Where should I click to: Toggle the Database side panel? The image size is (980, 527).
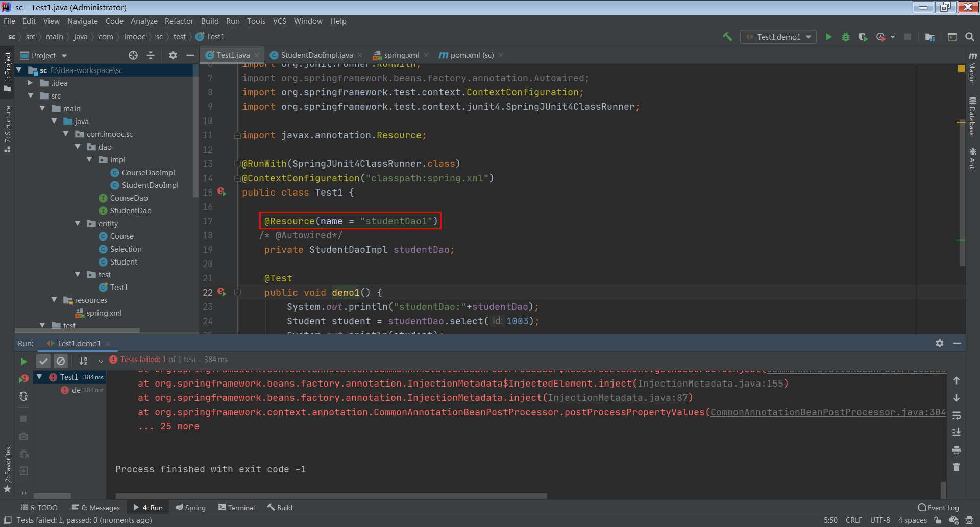pos(972,116)
